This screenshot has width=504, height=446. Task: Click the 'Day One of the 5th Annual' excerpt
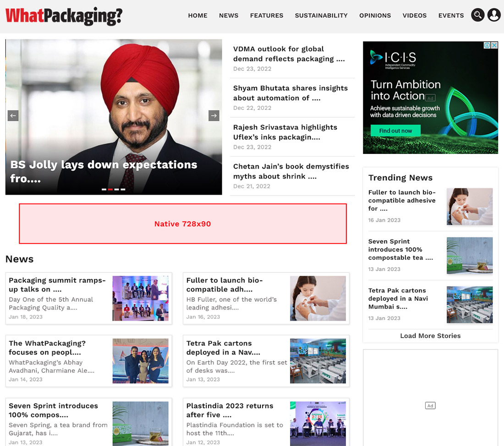[51, 303]
